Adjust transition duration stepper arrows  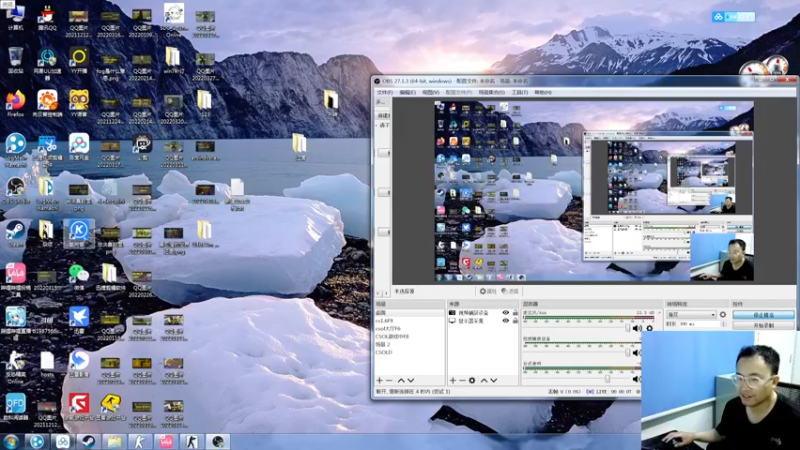[723, 324]
